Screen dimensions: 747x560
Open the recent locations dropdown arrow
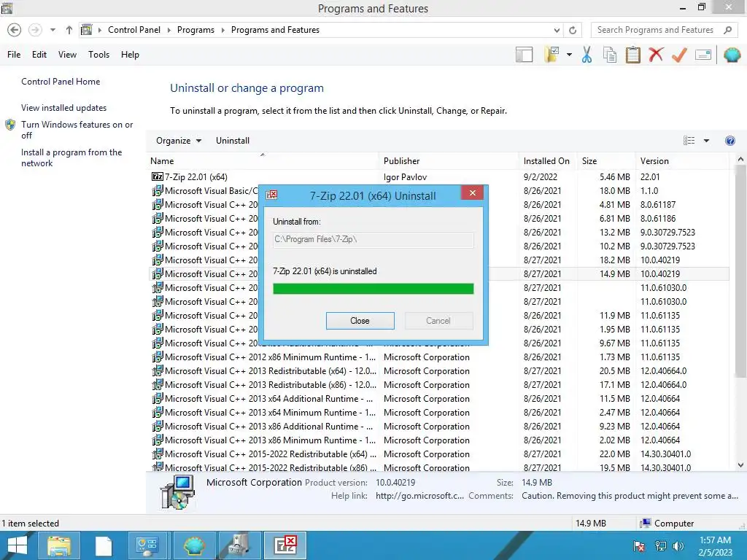(53, 30)
